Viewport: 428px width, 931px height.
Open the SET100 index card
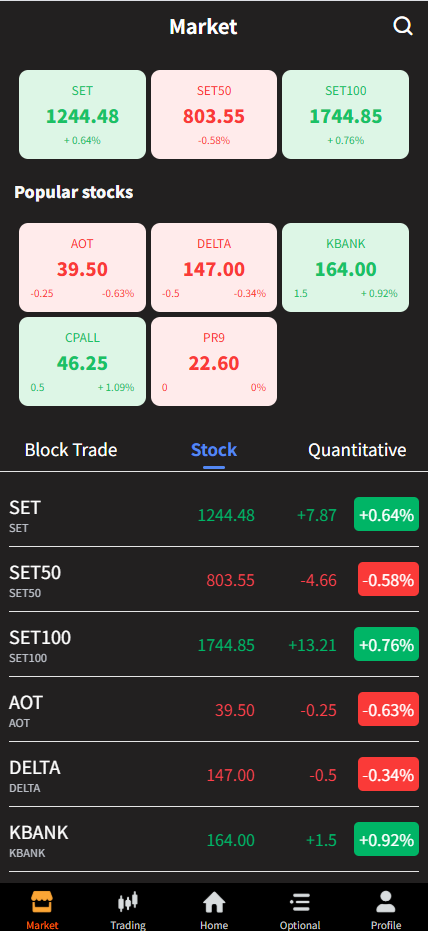[x=345, y=115]
